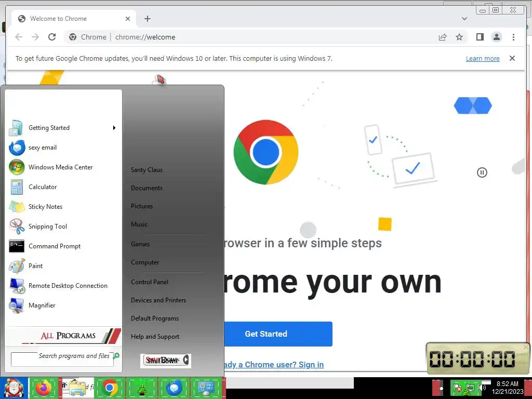Open Documents from Start menu
The image size is (532, 399).
pos(147,188)
